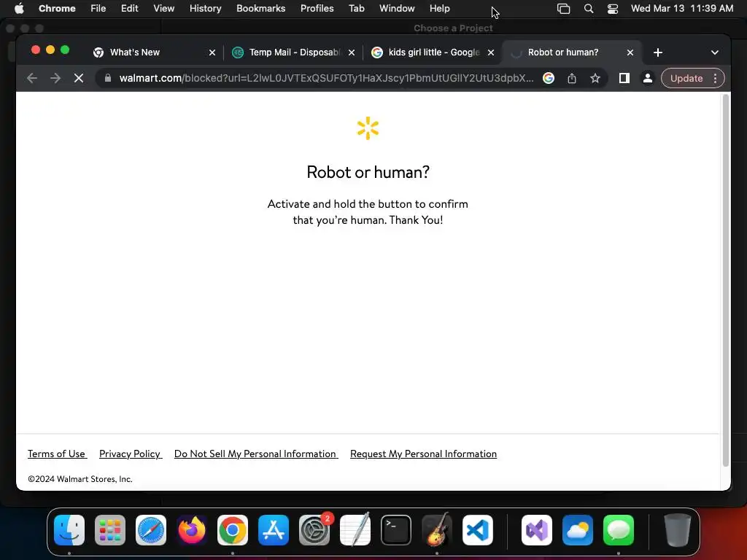Open Terms of Use link
Image resolution: width=747 pixels, height=560 pixels.
coord(57,454)
